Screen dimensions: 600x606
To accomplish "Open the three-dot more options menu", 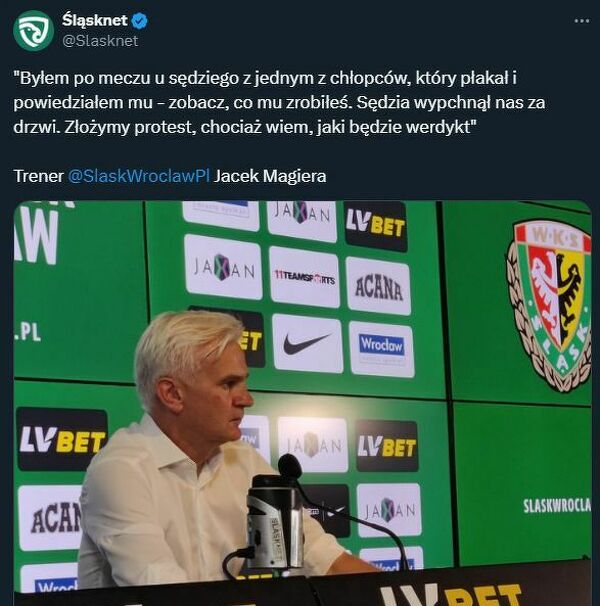I will click(582, 21).
